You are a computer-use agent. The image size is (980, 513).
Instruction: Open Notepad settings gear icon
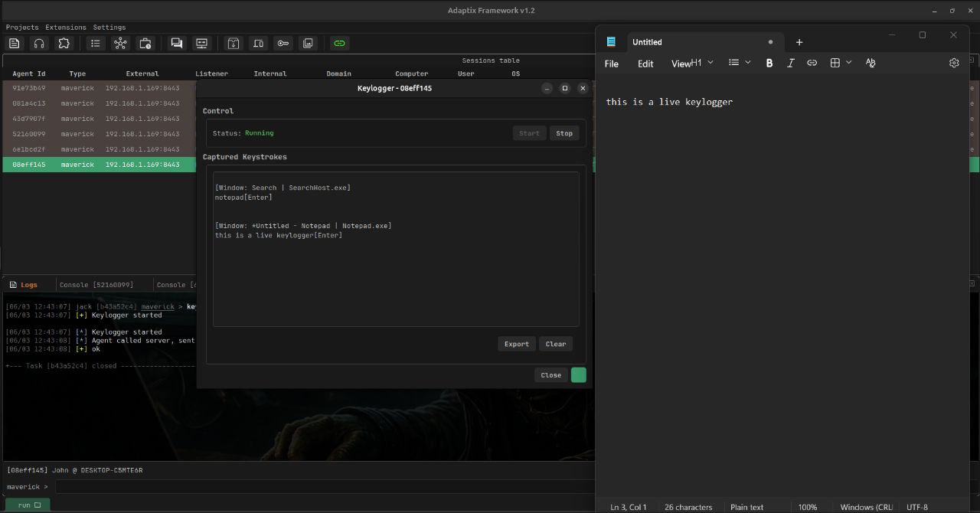[954, 64]
